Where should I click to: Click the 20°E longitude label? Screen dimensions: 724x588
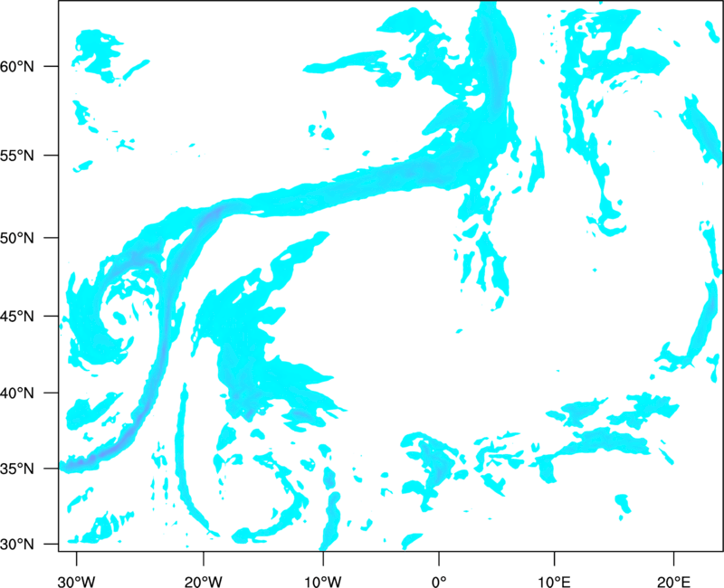673,582
